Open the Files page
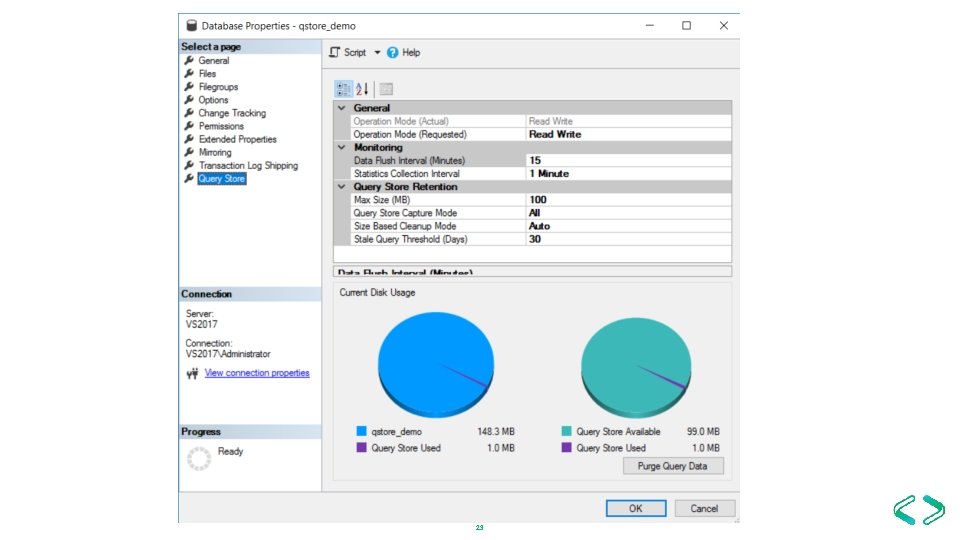960x540 pixels. 207,73
